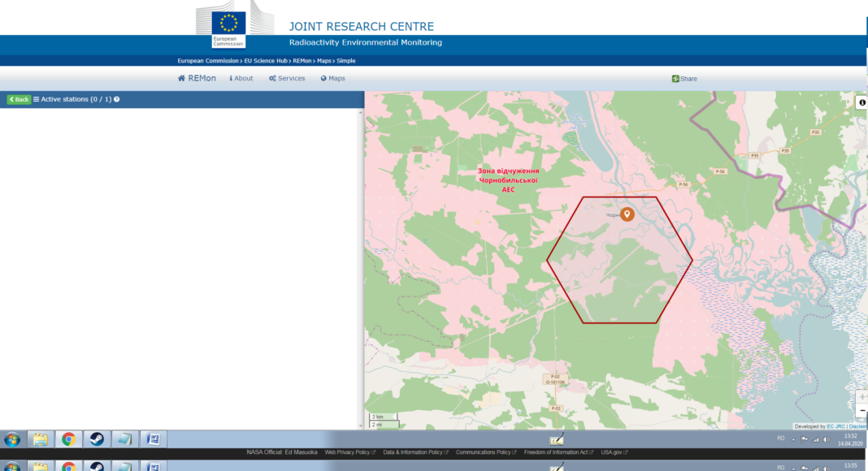Image resolution: width=868 pixels, height=471 pixels.
Task: Open the Disclaimer link in map attribution
Action: point(858,426)
